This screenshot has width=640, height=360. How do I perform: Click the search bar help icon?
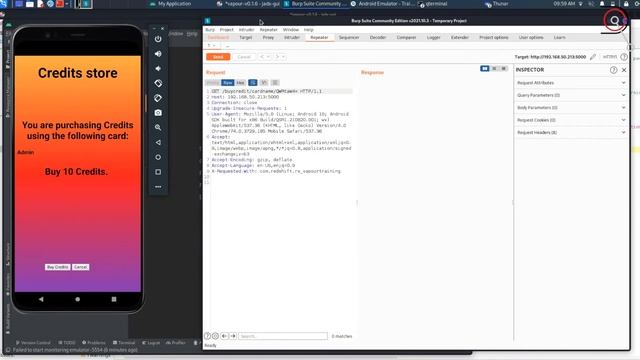click(x=207, y=336)
